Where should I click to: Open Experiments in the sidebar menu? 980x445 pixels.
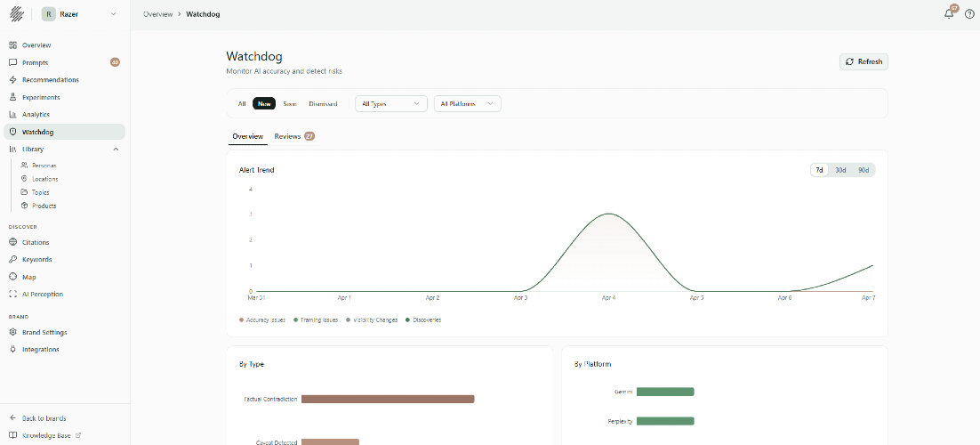pos(41,97)
